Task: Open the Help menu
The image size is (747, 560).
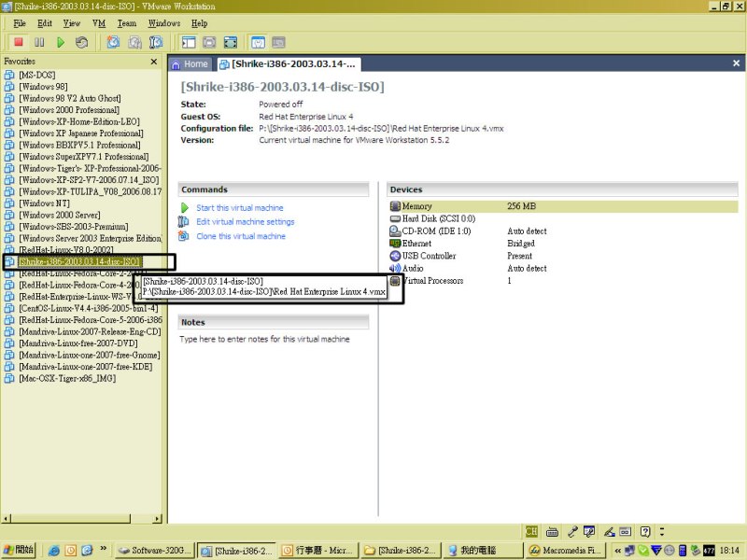Action: pyautogui.click(x=199, y=23)
